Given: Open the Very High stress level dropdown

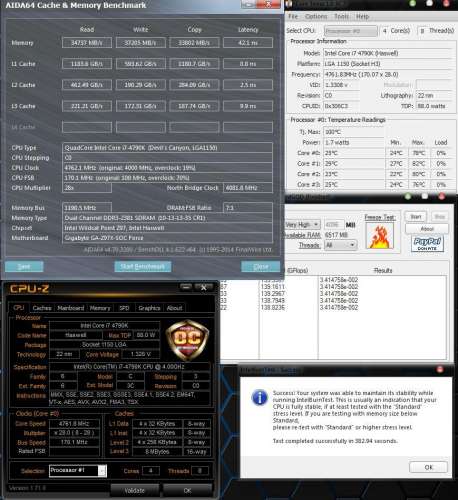Looking at the screenshot, I should coord(303,225).
